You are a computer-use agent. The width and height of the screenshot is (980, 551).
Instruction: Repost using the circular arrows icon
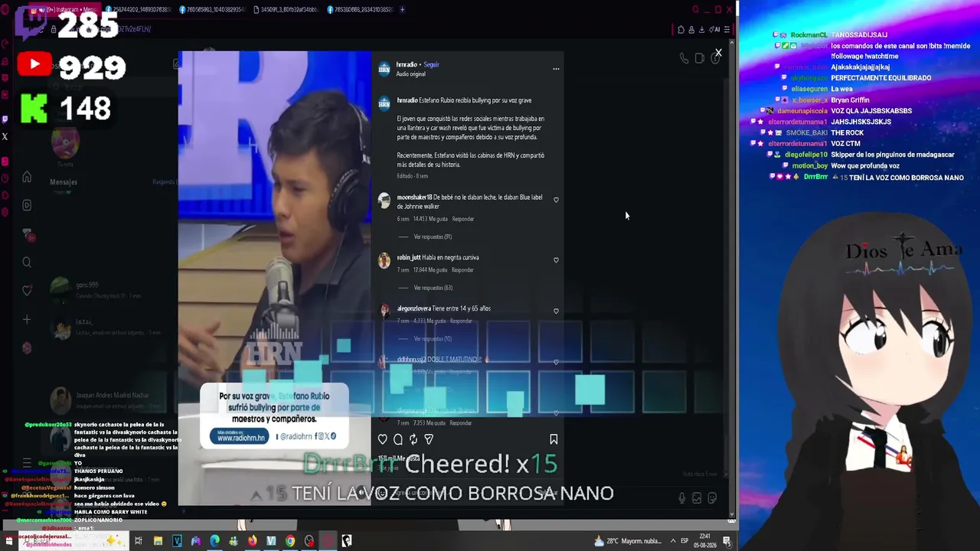[413, 439]
